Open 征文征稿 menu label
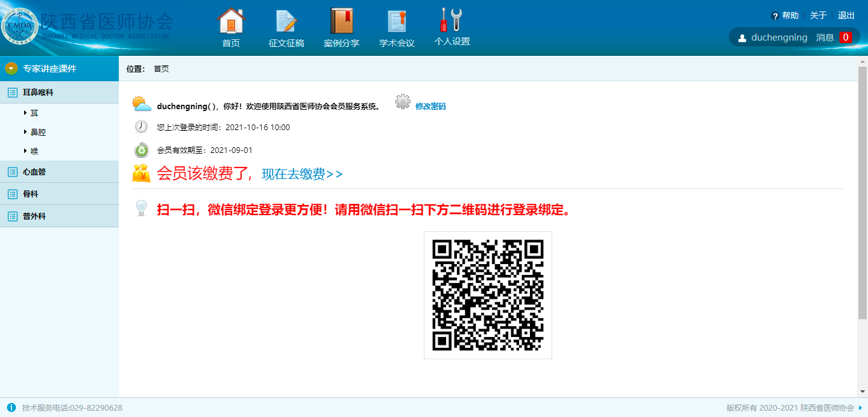This screenshot has width=868, height=417. click(x=286, y=43)
